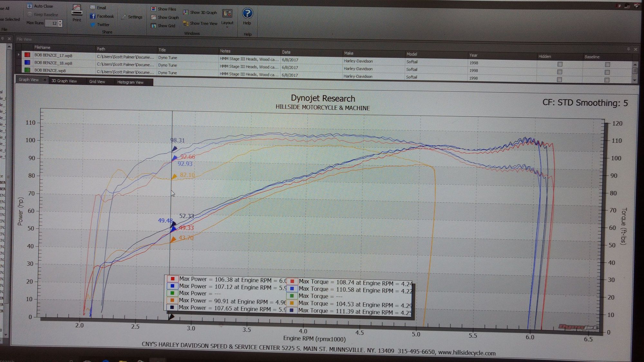Switch to 3D Graph View tab
This screenshot has height=362, width=644.
(64, 81)
